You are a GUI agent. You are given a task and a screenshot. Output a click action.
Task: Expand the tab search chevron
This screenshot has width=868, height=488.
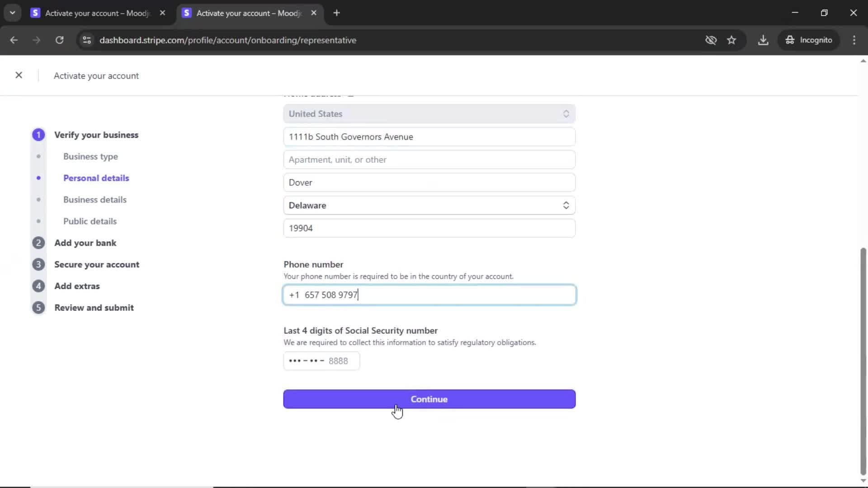click(12, 13)
